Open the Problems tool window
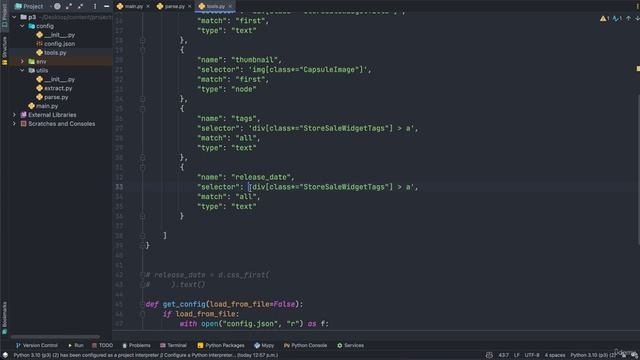This screenshot has width=640, height=360. [136, 345]
